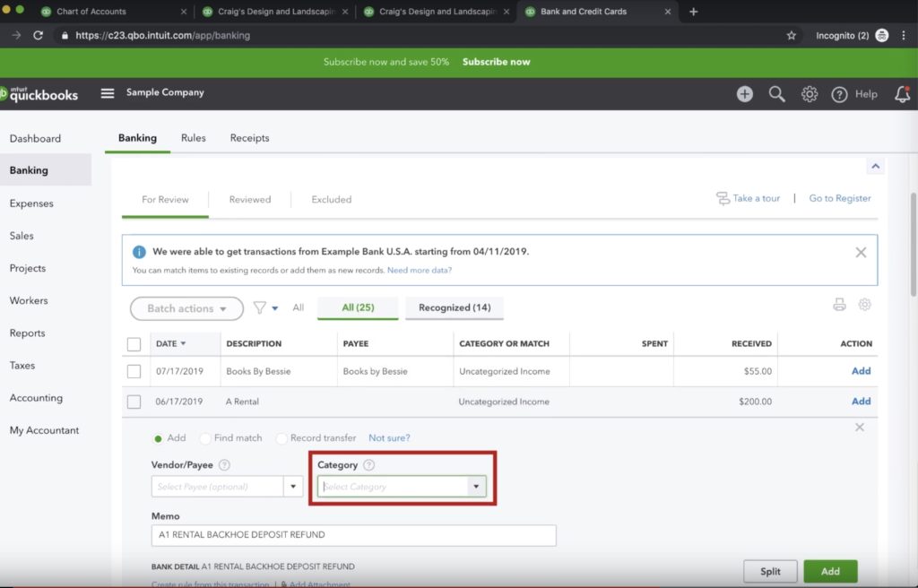Tick the select-all checkbox in table header
Screen dimensions: 918x588
[x=134, y=344]
